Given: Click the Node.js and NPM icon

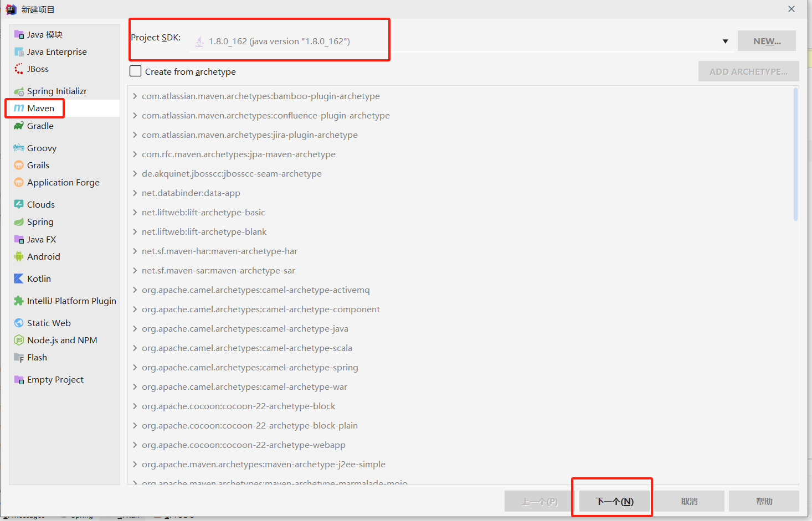Looking at the screenshot, I should click(x=19, y=340).
